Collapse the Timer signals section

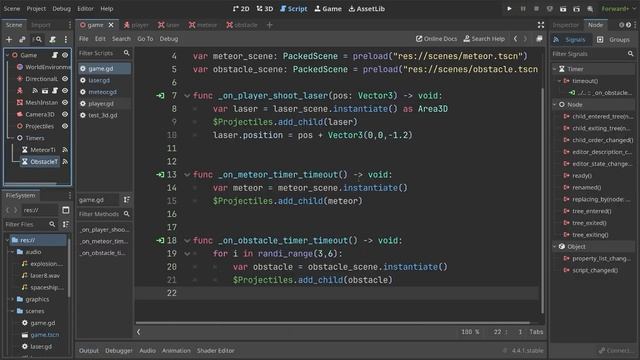click(x=555, y=69)
